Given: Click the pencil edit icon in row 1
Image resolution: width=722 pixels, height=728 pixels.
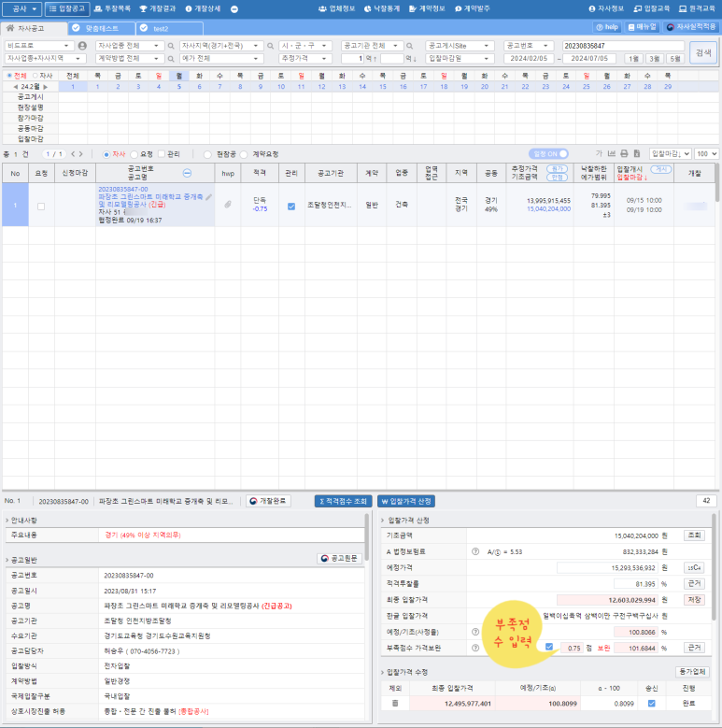Looking at the screenshot, I should tap(209, 197).
